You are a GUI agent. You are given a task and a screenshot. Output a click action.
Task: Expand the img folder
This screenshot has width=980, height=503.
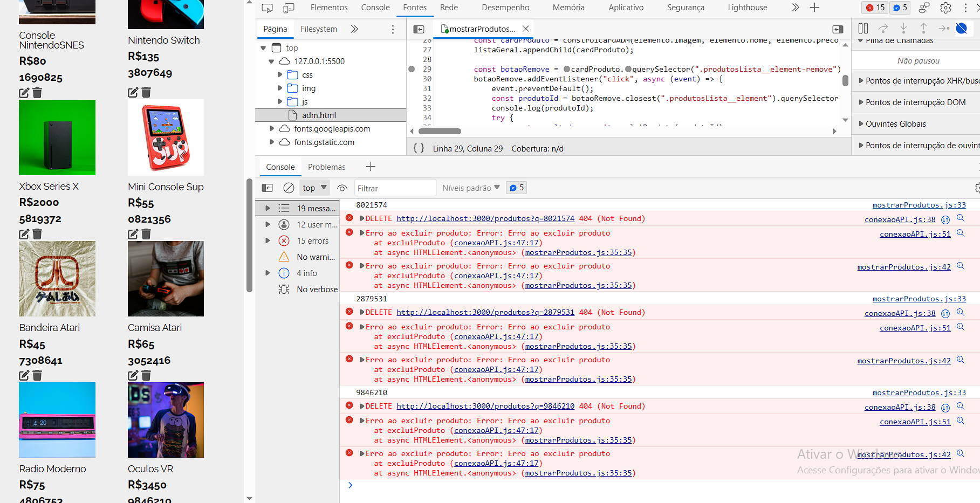280,88
